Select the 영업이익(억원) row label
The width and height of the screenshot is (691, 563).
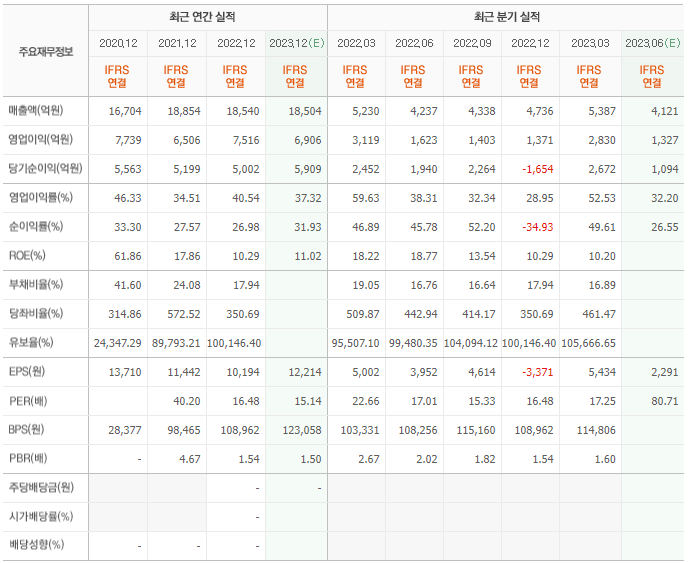pyautogui.click(x=41, y=140)
